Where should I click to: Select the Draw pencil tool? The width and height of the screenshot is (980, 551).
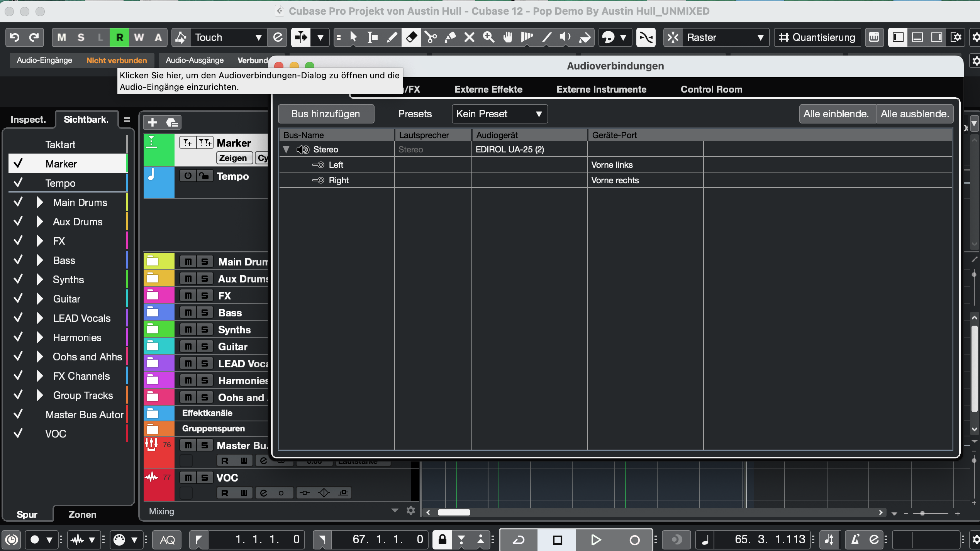(392, 37)
